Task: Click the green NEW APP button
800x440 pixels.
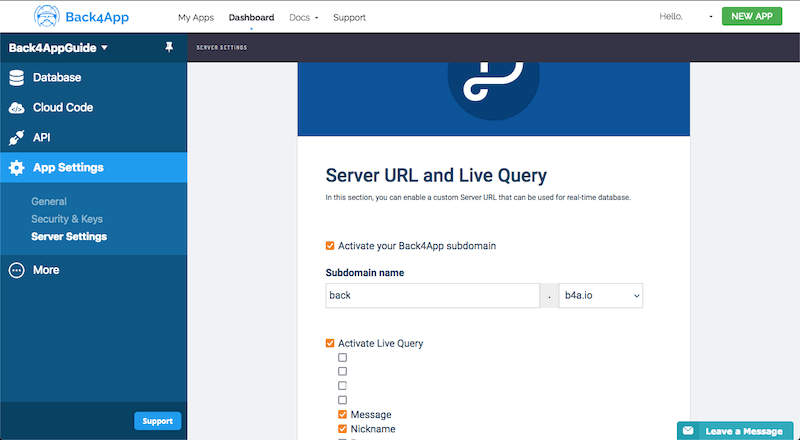Action: point(752,16)
